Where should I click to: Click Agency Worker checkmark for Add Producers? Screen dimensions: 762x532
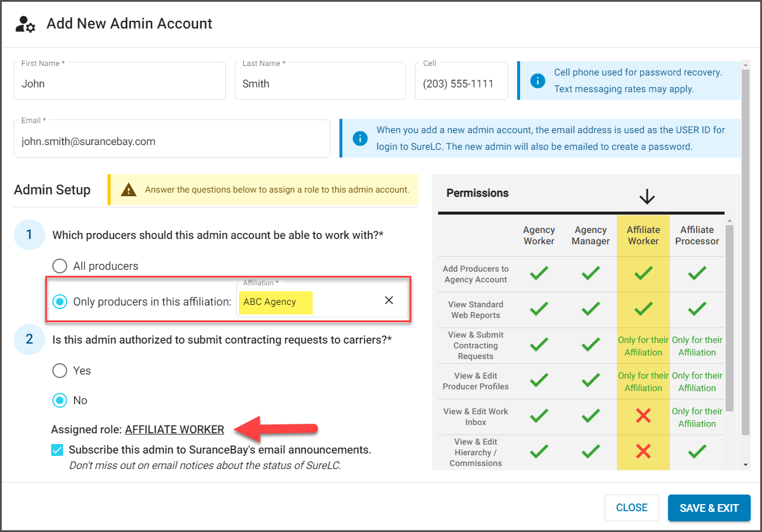click(x=539, y=273)
